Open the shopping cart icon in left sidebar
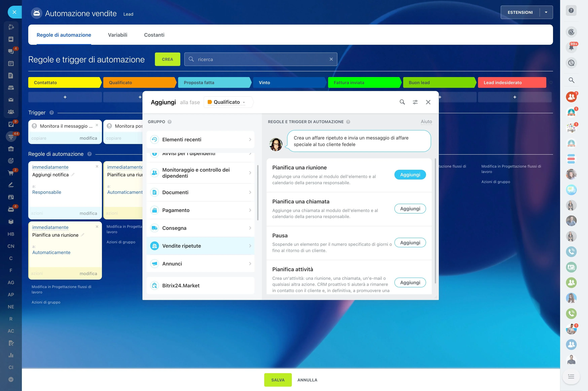The width and height of the screenshot is (588, 391). [11, 173]
